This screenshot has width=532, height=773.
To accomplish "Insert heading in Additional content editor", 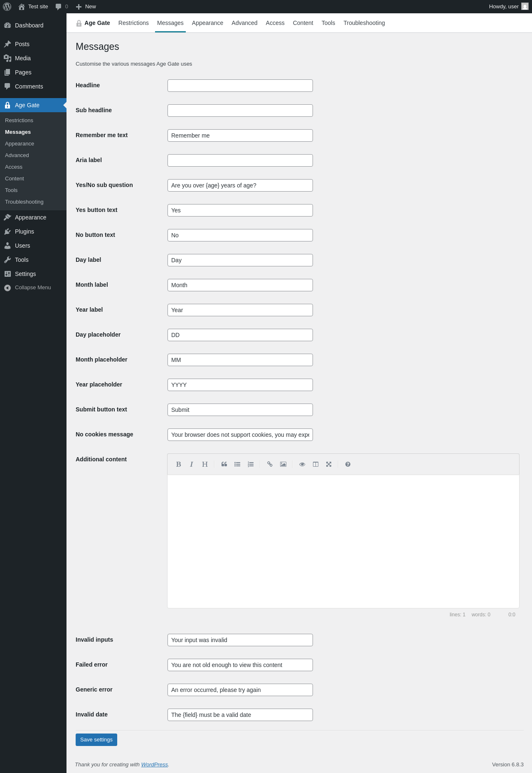I will tap(205, 464).
